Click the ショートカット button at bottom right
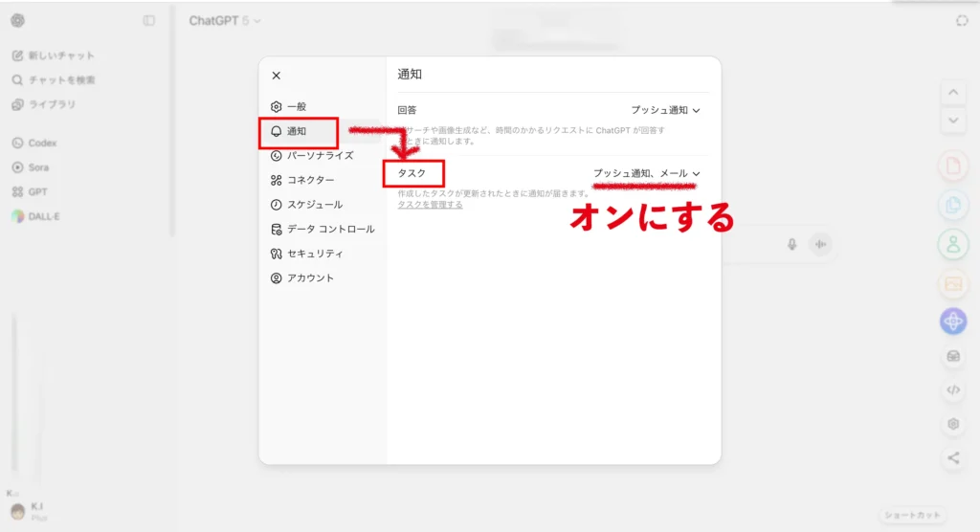The height and width of the screenshot is (532, 980). [x=912, y=515]
